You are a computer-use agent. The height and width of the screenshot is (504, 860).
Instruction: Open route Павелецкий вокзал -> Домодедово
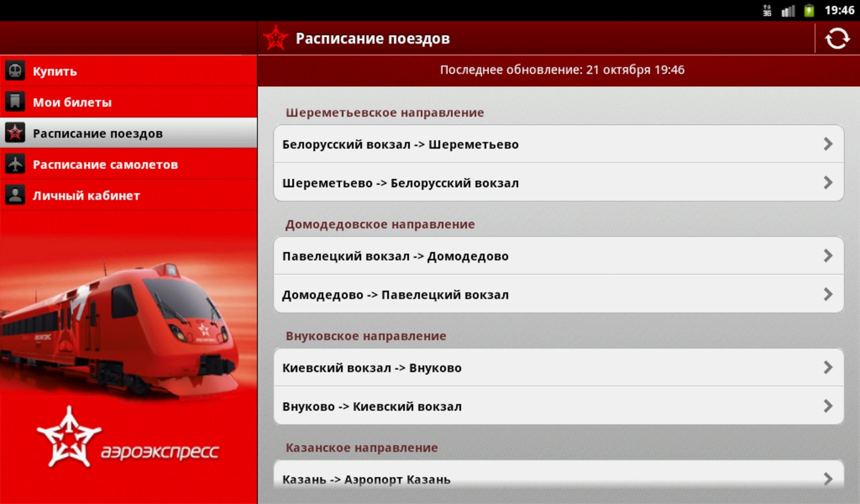[559, 256]
